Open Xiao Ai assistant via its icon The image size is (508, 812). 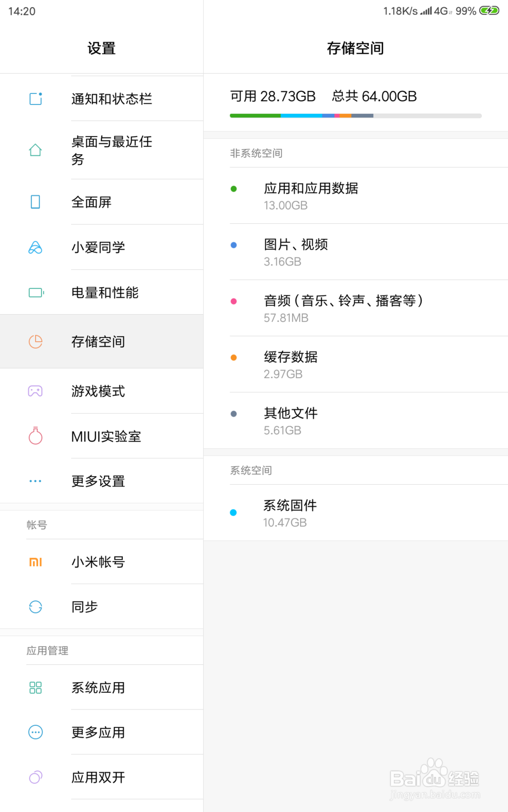click(x=36, y=248)
